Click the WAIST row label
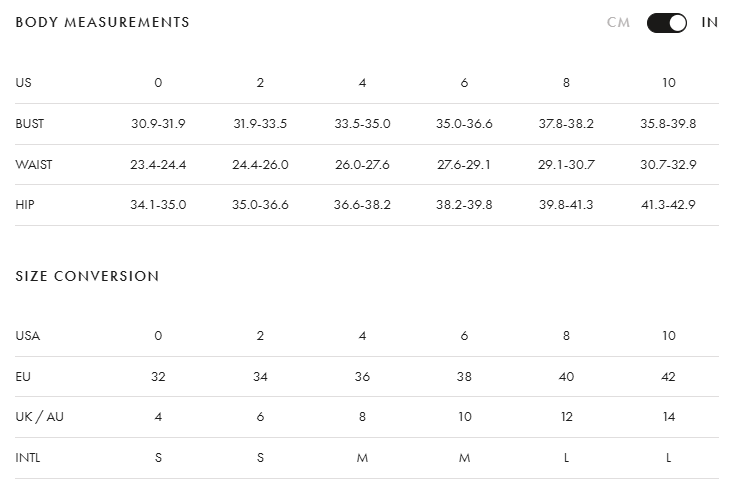This screenshot has height=502, width=734. (x=34, y=165)
